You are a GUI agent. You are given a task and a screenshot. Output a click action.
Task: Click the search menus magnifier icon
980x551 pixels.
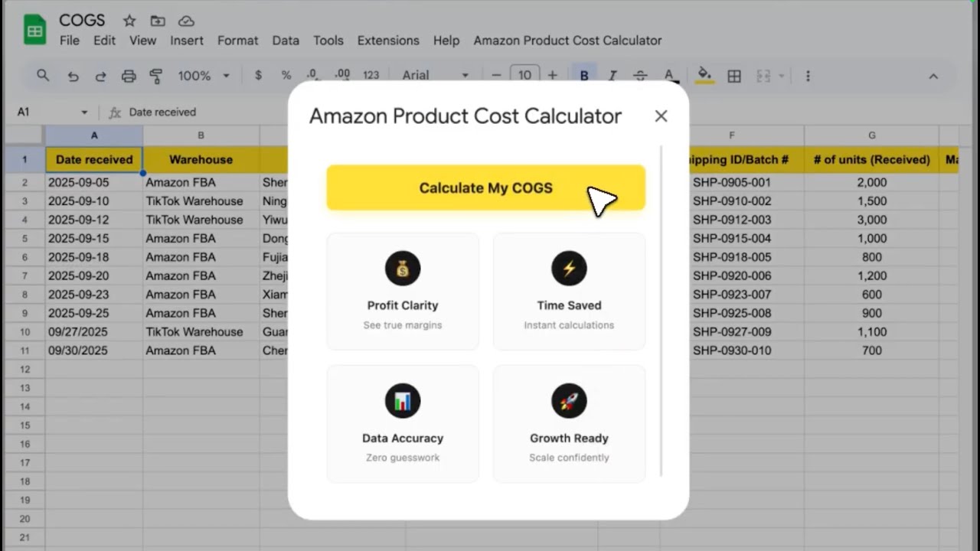point(43,75)
